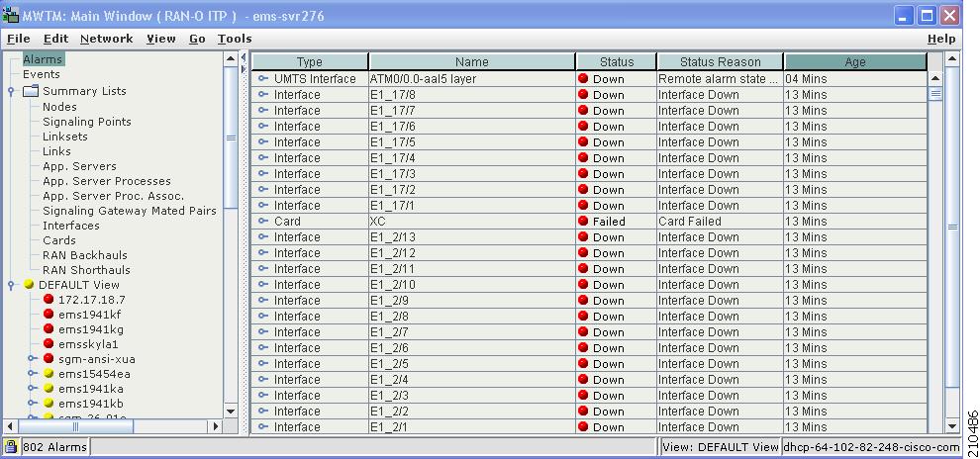Collapse the Summary Lists tree node
The image size is (980, 459).
(x=11, y=92)
